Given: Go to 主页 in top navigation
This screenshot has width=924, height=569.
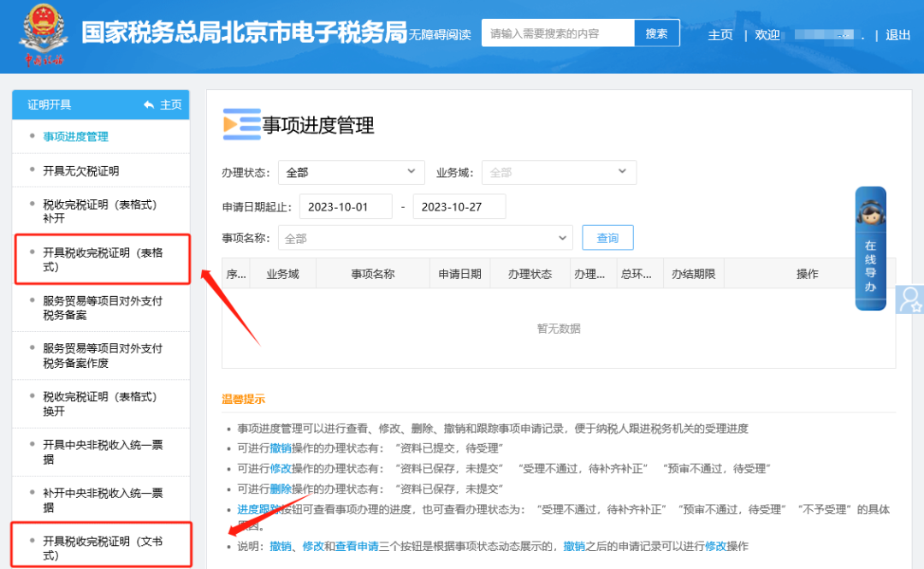Looking at the screenshot, I should click(x=720, y=35).
